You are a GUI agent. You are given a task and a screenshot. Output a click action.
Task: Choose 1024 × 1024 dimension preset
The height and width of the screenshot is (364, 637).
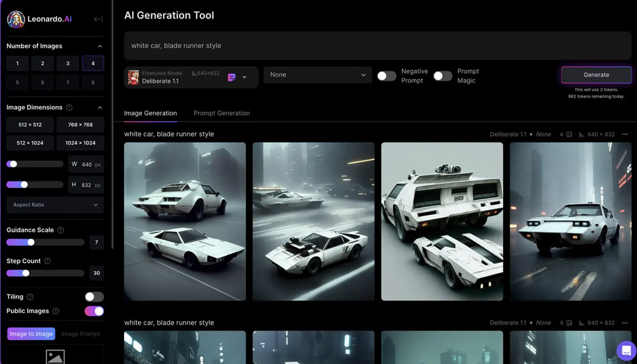pyautogui.click(x=80, y=143)
